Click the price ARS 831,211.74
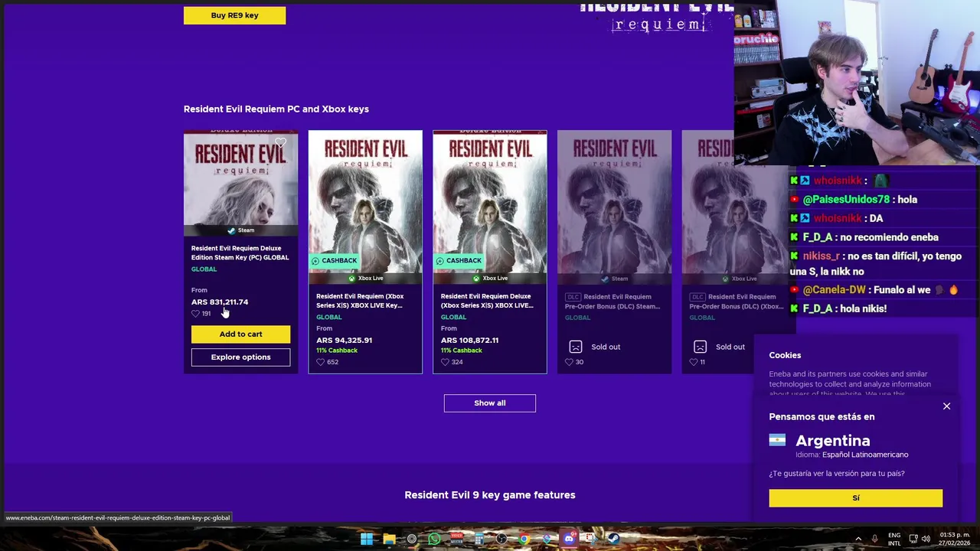Screen dimensions: 980x551 pyautogui.click(x=220, y=302)
